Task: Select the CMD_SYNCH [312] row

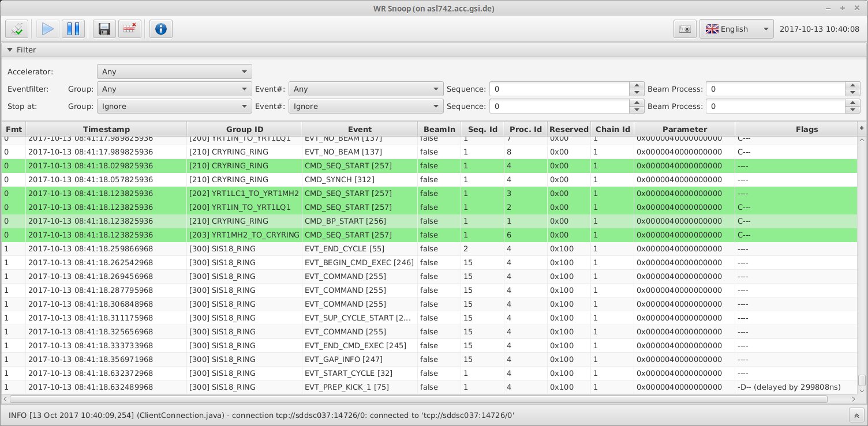Action: tap(429, 180)
